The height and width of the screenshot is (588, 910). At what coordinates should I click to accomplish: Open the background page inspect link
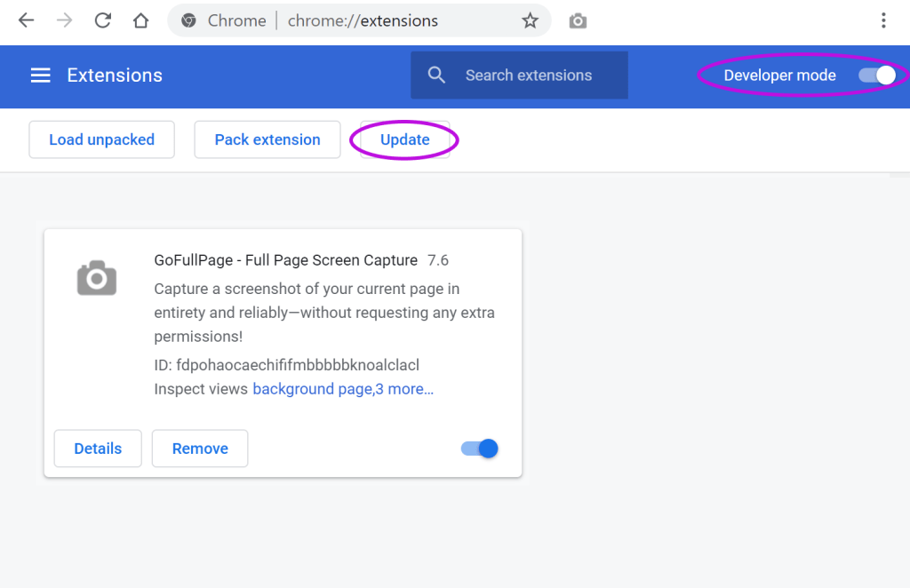click(311, 388)
